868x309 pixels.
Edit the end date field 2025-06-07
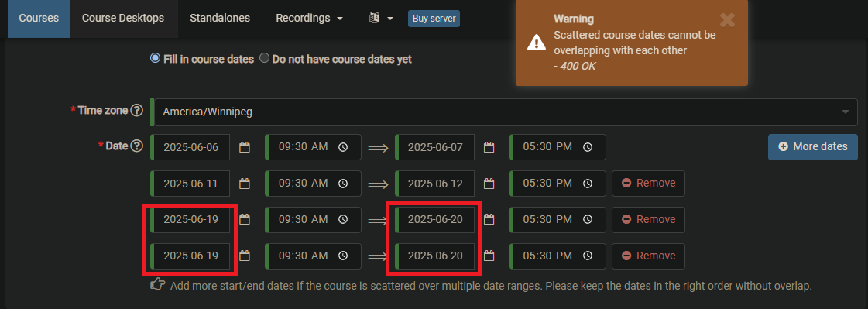[x=435, y=147]
